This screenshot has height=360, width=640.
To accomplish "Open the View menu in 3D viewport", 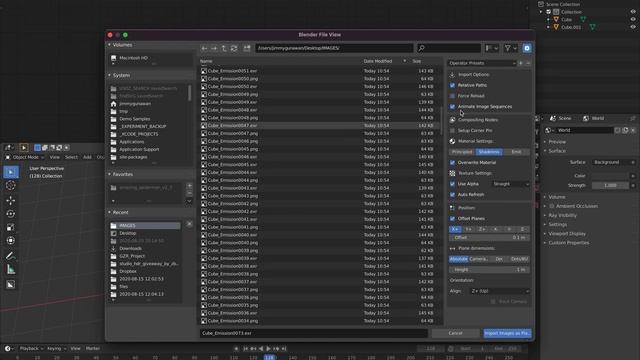I will [x=54, y=157].
